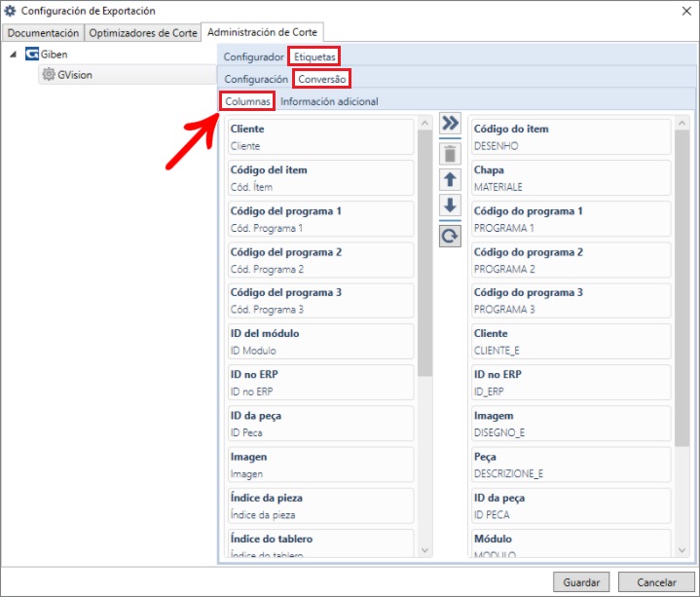Open the Configurador sub-tab
700x597 pixels.
(x=253, y=56)
